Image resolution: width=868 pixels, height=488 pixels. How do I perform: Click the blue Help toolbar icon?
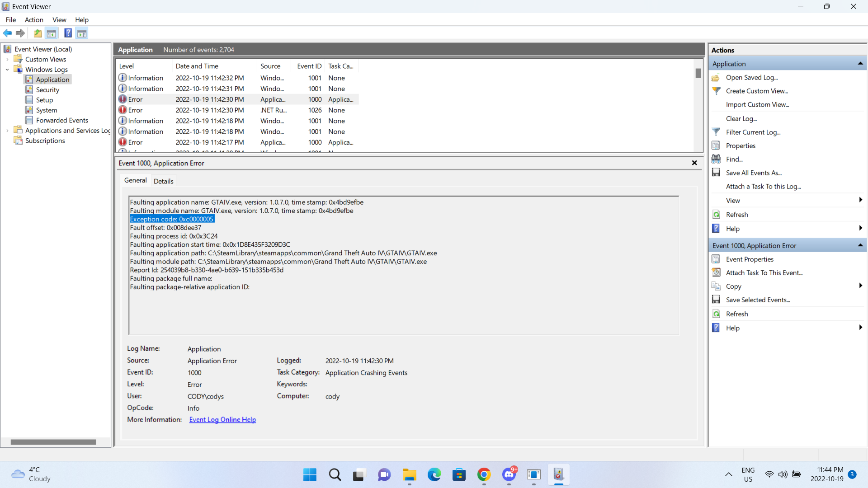pyautogui.click(x=68, y=33)
